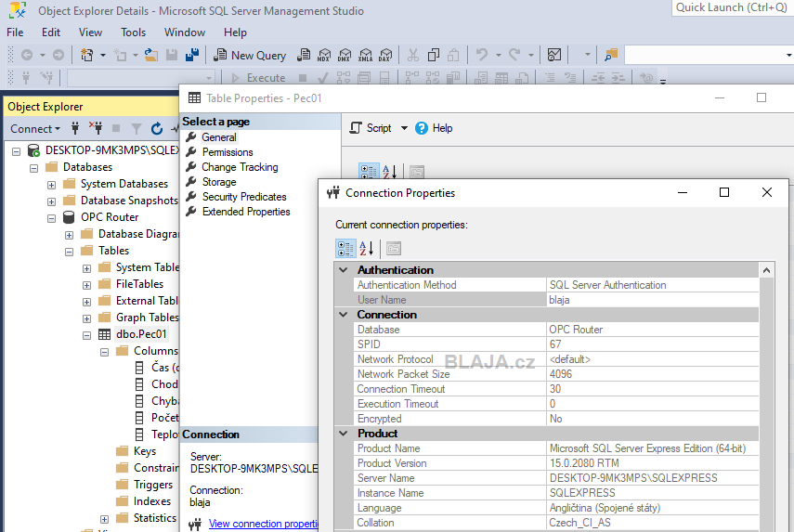
Task: Click Object Explorer disconnect icon
Action: [96, 128]
